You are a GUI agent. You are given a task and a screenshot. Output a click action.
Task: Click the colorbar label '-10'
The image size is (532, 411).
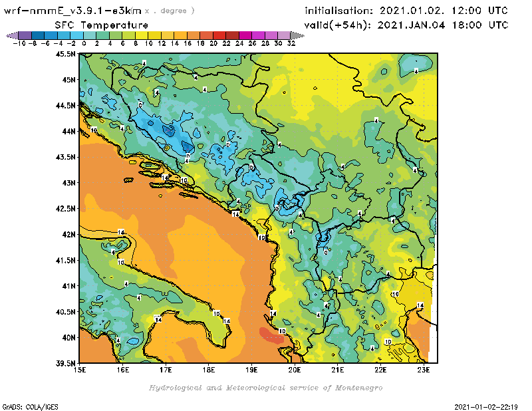19,43
